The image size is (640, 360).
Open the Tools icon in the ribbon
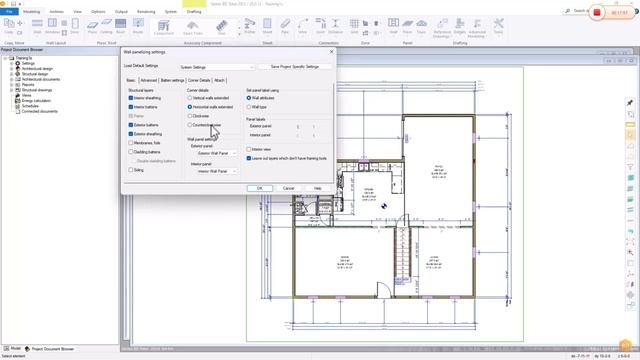point(498,24)
